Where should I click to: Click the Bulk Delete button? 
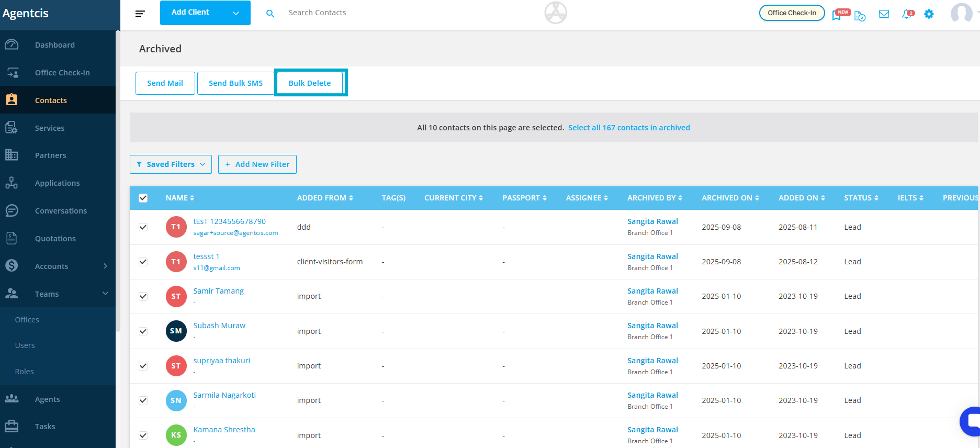310,83
